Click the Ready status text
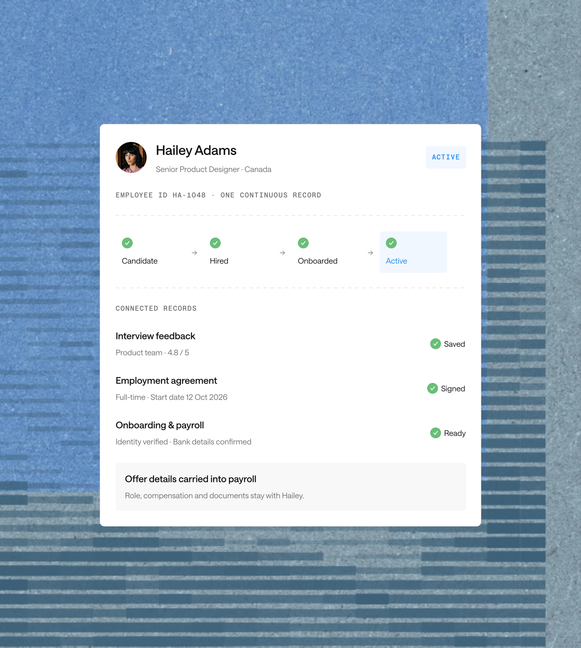Screen dimensions: 581x648 (x=455, y=433)
